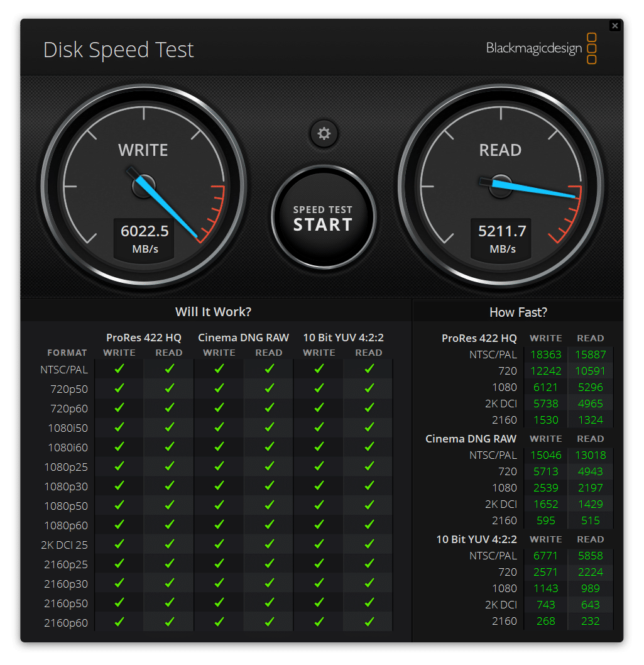Click the 2K DCI 25 ProRes 422 HQ read checkmark
Viewport: 644px width, 665px height.
point(170,544)
